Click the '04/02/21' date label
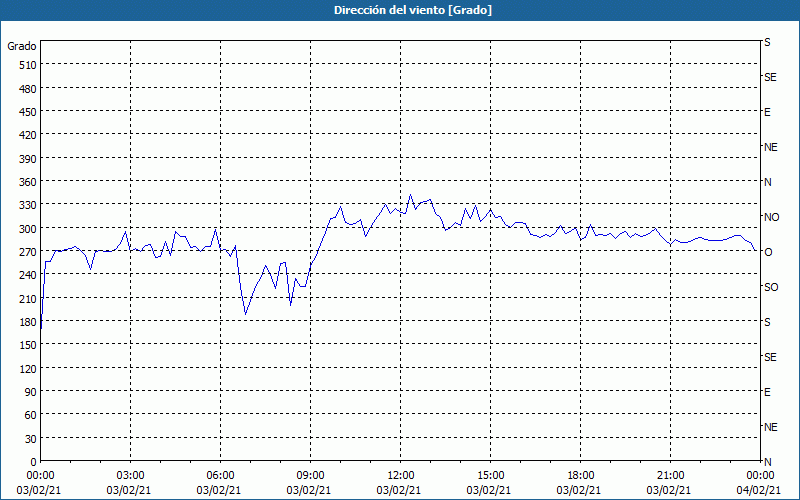This screenshot has height=500, width=800. (759, 490)
